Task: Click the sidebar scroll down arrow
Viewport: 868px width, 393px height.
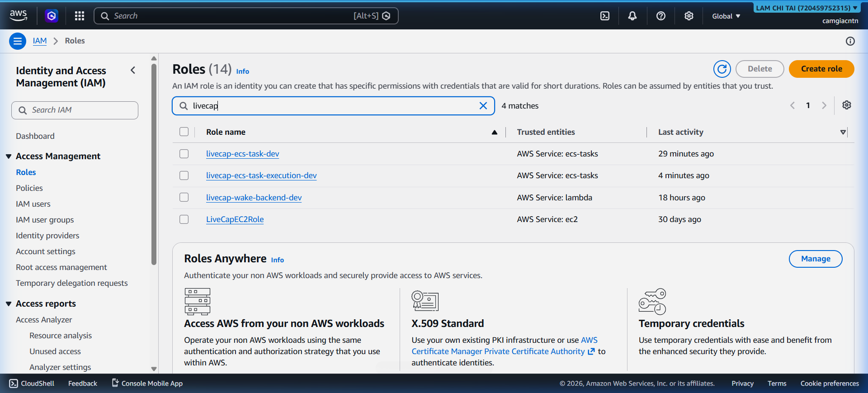Action: (x=154, y=369)
